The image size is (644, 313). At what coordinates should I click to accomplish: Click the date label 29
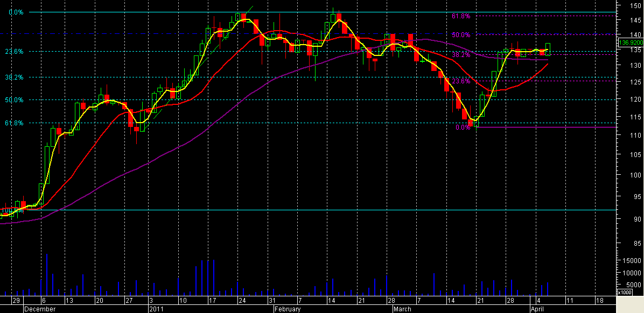coord(16,300)
